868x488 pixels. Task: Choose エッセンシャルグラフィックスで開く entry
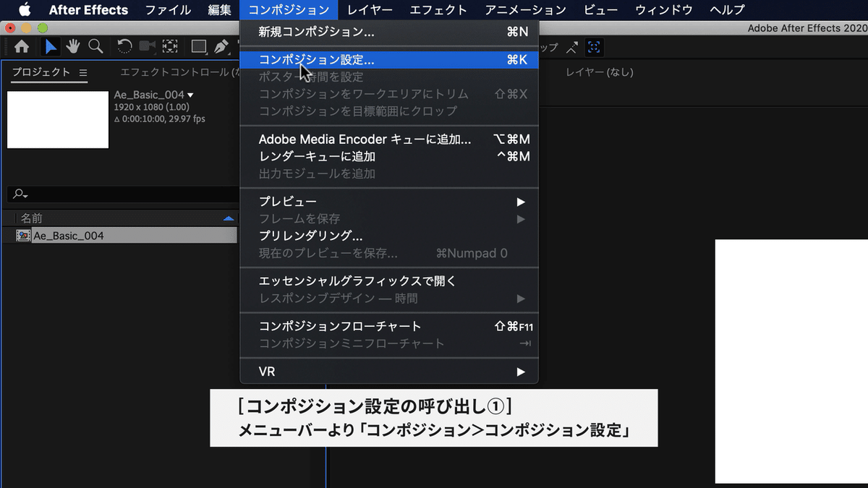[x=389, y=281]
